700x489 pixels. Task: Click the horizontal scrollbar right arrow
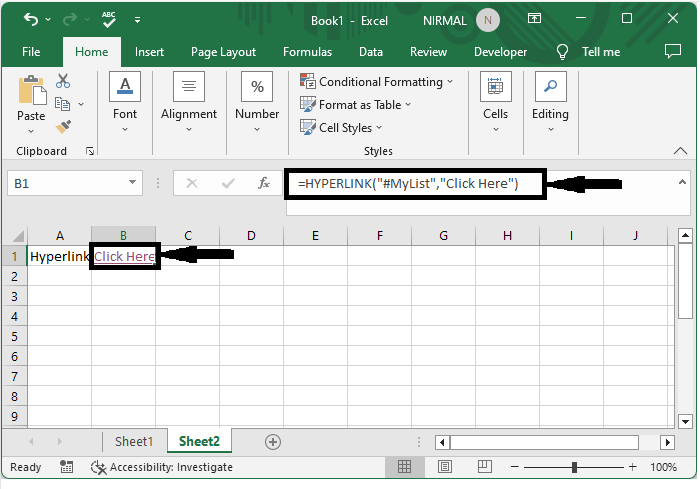[667, 443]
